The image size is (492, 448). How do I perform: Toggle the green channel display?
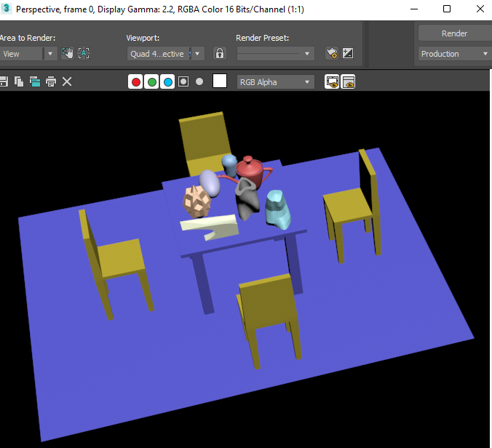coord(151,82)
